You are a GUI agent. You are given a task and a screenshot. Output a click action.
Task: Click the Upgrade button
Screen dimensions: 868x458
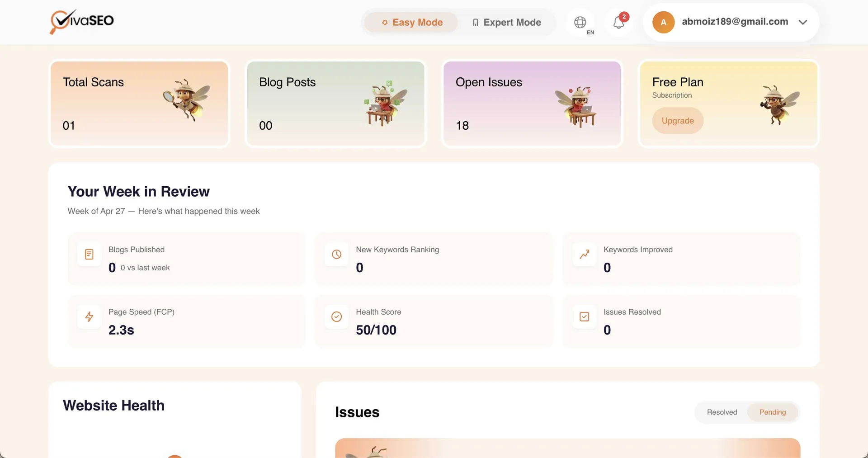click(678, 121)
